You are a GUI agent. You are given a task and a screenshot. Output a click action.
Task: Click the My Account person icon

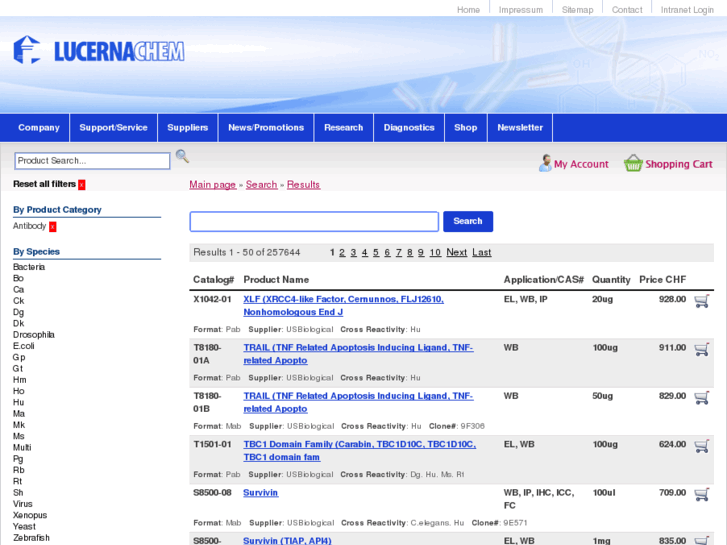[545, 163]
